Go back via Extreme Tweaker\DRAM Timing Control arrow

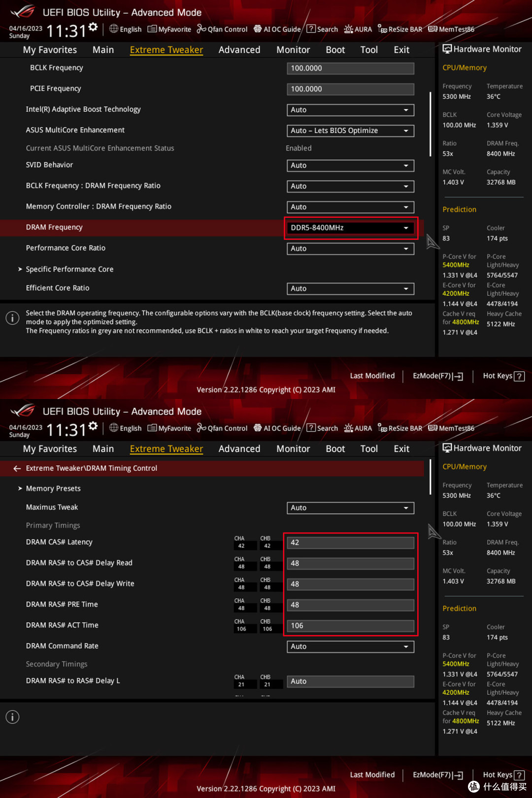pos(17,468)
